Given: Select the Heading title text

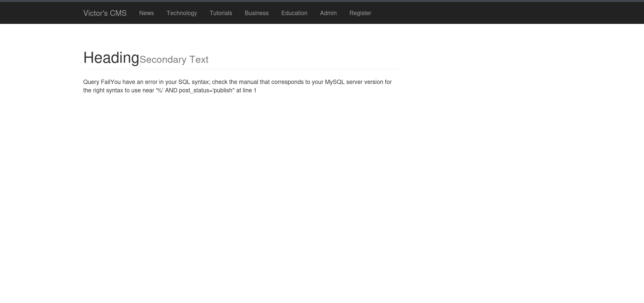Looking at the screenshot, I should pos(111,57).
